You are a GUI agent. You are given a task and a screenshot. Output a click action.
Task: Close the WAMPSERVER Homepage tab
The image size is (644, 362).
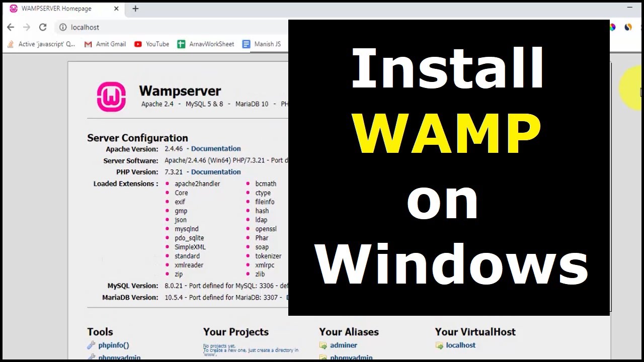(116, 9)
